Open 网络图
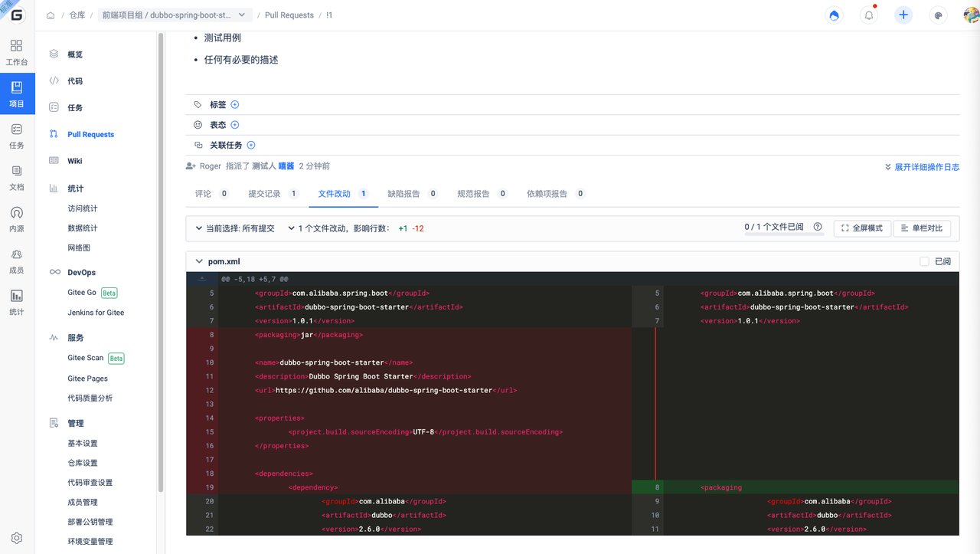980x554 pixels. coord(79,248)
